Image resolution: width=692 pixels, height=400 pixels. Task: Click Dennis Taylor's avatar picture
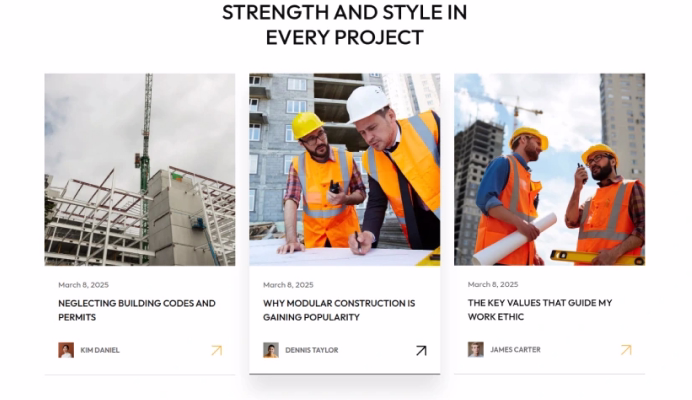(x=271, y=350)
